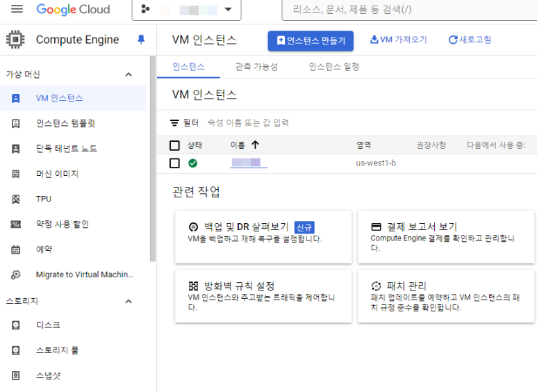
Task: Open the 백업 및 DR 살펴보기 card
Action: [x=263, y=237]
